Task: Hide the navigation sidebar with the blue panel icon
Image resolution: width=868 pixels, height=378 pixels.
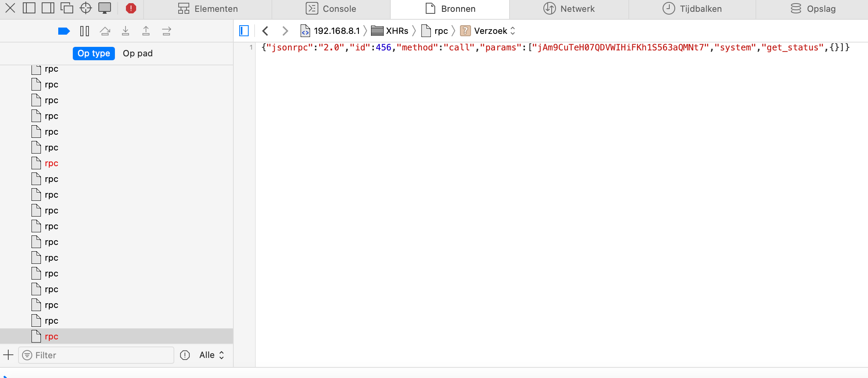Action: (244, 31)
